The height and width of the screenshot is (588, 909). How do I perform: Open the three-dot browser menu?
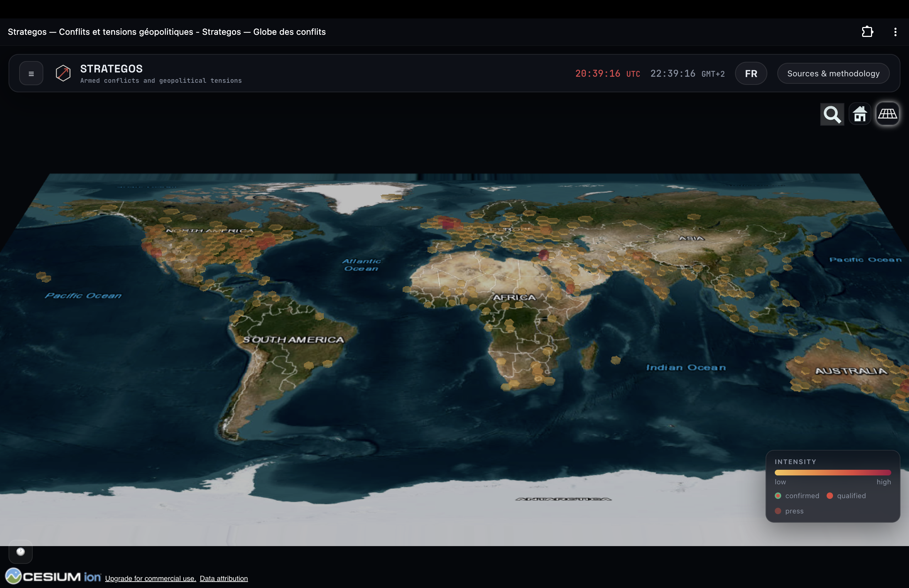point(895,32)
